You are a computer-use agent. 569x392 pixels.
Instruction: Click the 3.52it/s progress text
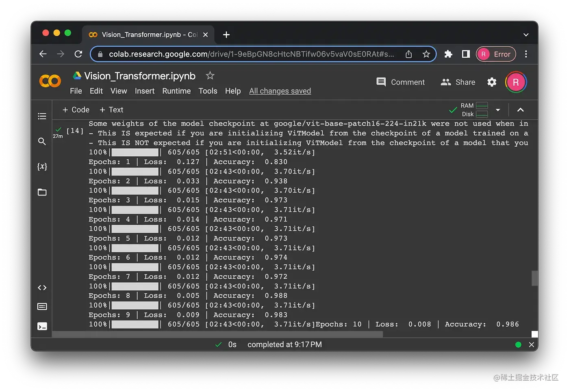point(294,152)
